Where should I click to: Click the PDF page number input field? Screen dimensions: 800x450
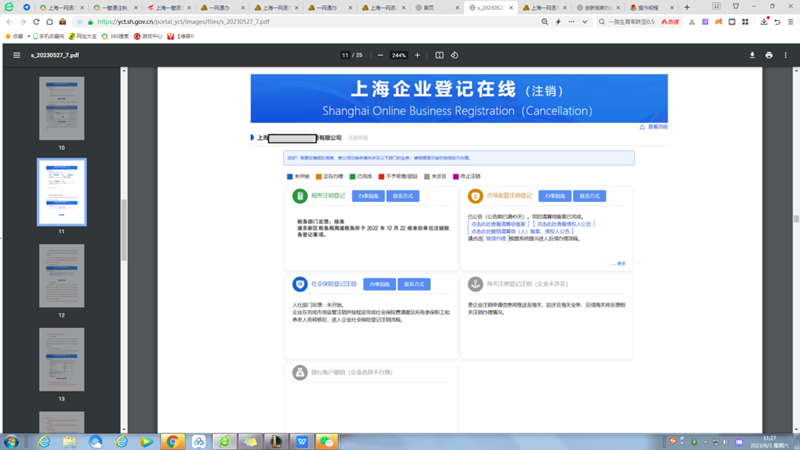[345, 56]
